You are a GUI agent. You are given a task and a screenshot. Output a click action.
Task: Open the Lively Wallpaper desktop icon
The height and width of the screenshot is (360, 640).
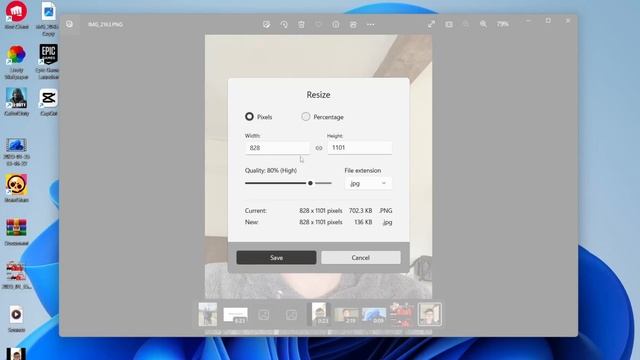(16, 62)
